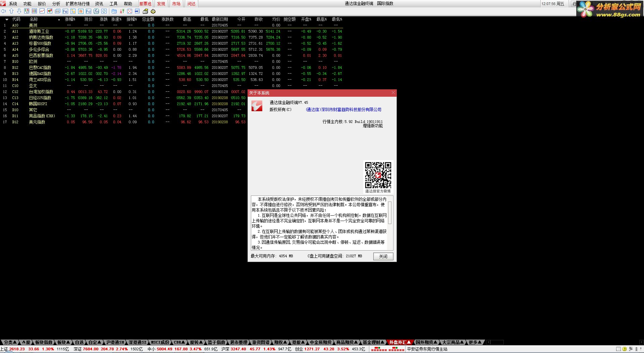
Task: Click the 股票池 button
Action: pos(146,4)
